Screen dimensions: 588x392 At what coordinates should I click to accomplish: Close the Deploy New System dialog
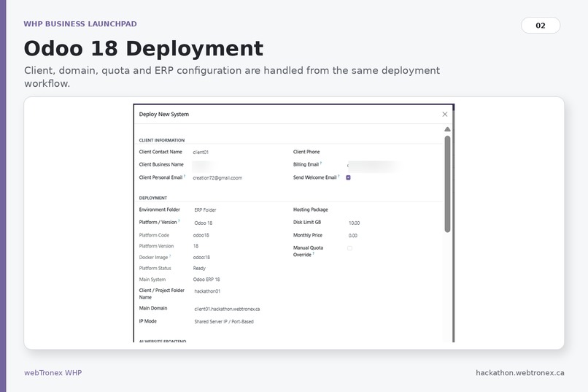pyautogui.click(x=445, y=114)
